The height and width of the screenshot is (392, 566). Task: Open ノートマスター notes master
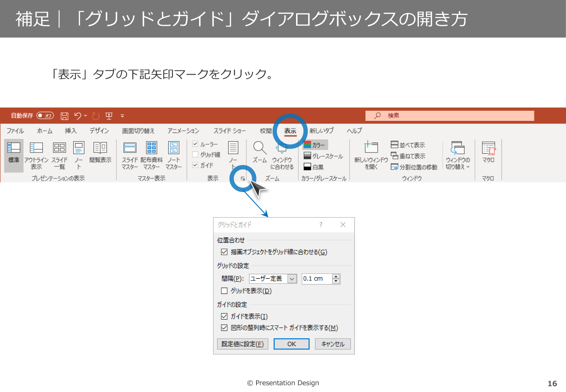(x=174, y=155)
